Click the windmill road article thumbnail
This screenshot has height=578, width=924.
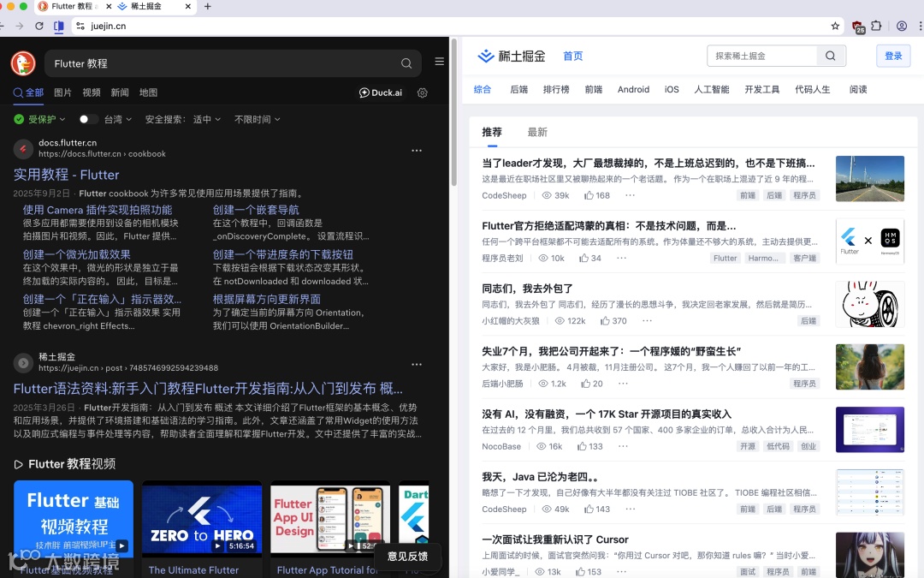point(870,179)
